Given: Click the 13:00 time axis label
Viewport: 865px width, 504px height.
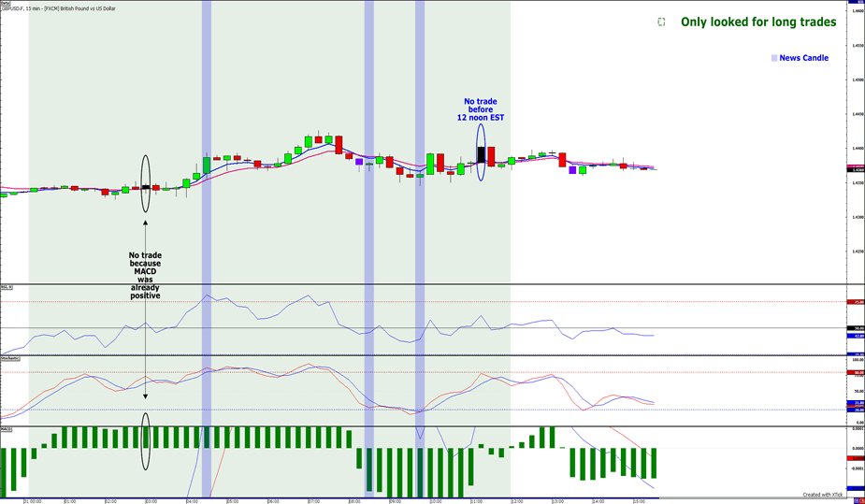Looking at the screenshot, I should 557,501.
